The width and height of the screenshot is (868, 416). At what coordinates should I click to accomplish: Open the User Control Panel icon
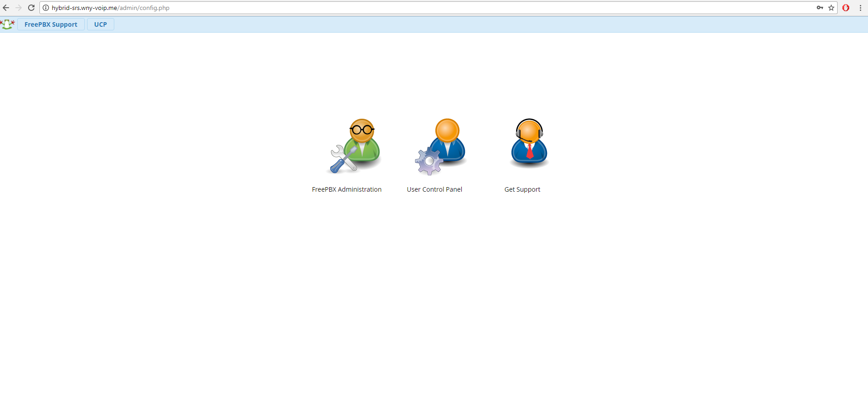(x=441, y=146)
